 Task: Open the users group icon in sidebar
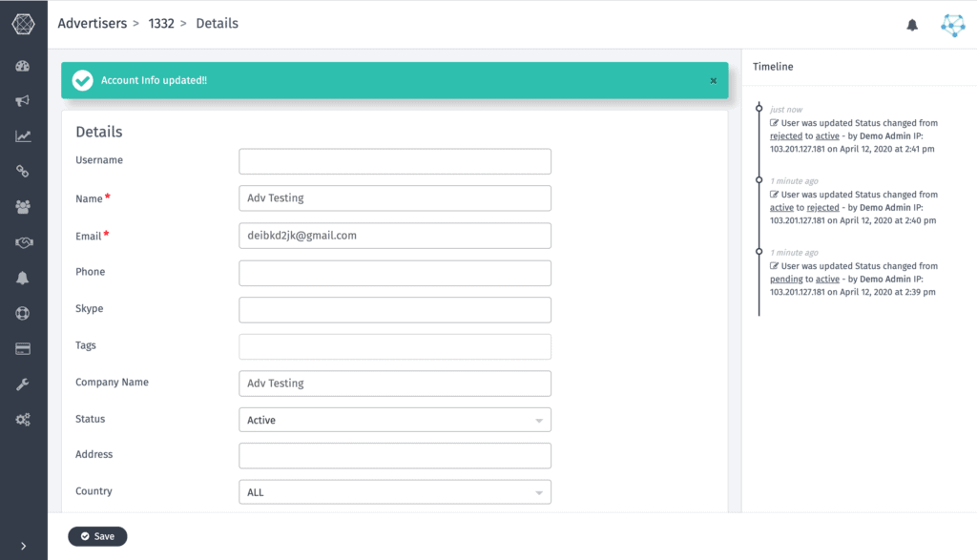point(23,207)
